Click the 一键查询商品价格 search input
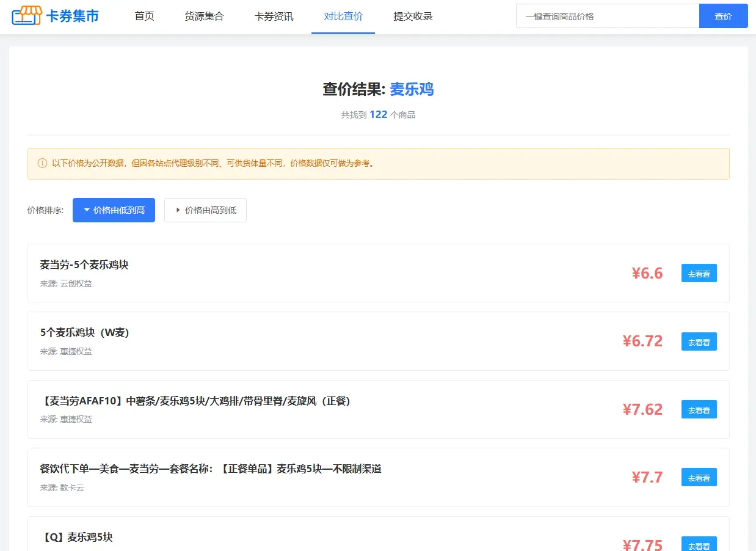The width and height of the screenshot is (756, 551). [x=608, y=16]
